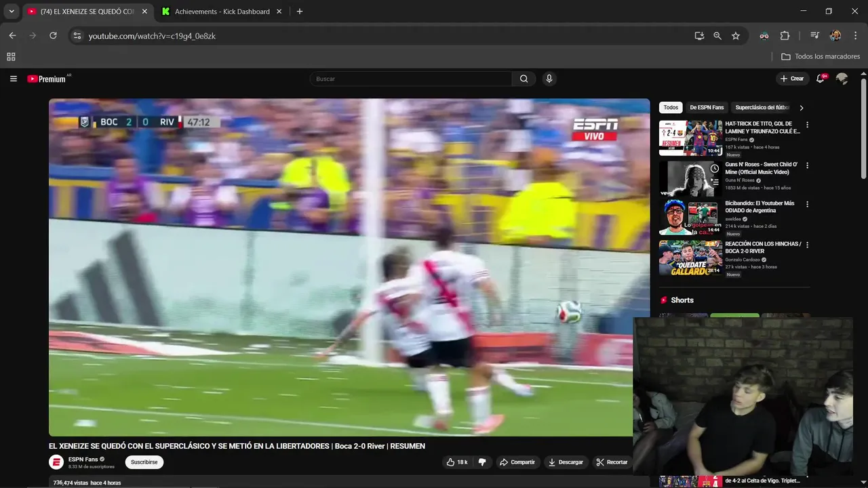Open the QUEDATE GALLARDO video thumbnail
Screen dimensions: 868x488
coord(690,258)
